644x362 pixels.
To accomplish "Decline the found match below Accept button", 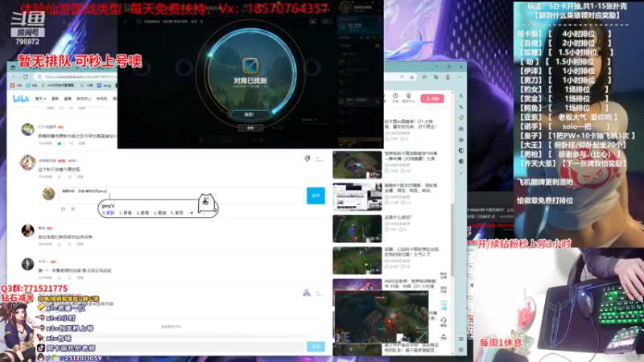I will pyautogui.click(x=250, y=128).
